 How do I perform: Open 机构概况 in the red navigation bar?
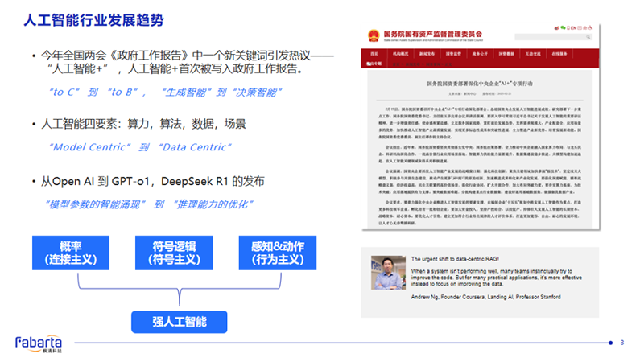click(400, 54)
